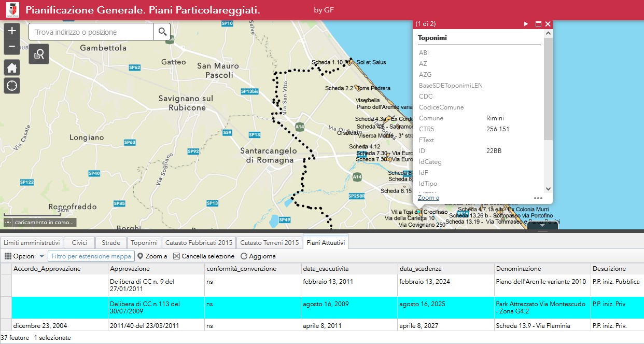This screenshot has height=344, width=644.
Task: Click the cell febbraio 13, 2024
Action: click(x=446, y=285)
